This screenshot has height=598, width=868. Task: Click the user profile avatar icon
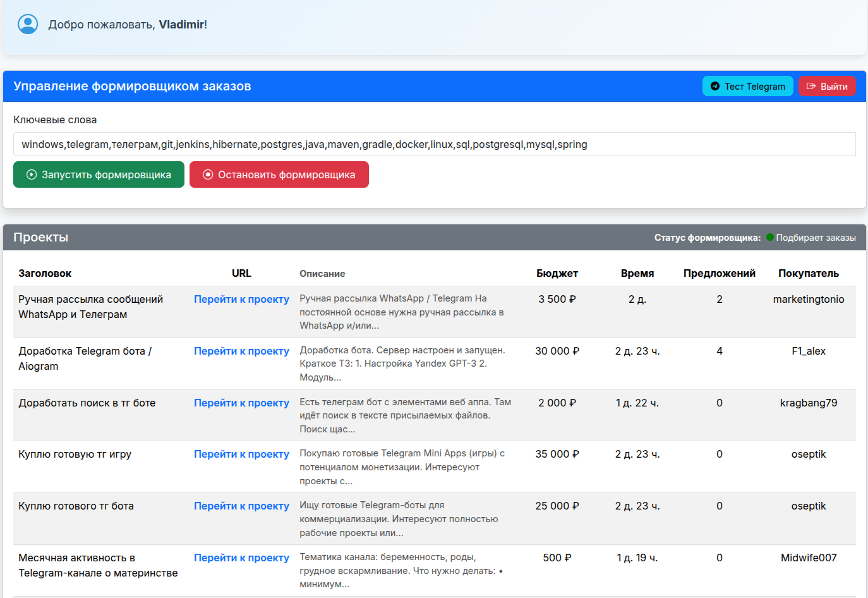tap(28, 24)
